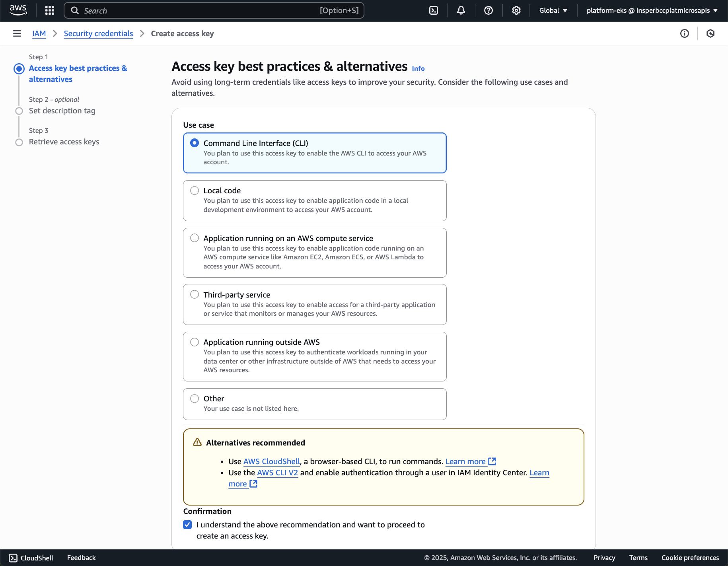The height and width of the screenshot is (566, 728).
Task: Open the services grid menu icon
Action: pyautogui.click(x=50, y=10)
